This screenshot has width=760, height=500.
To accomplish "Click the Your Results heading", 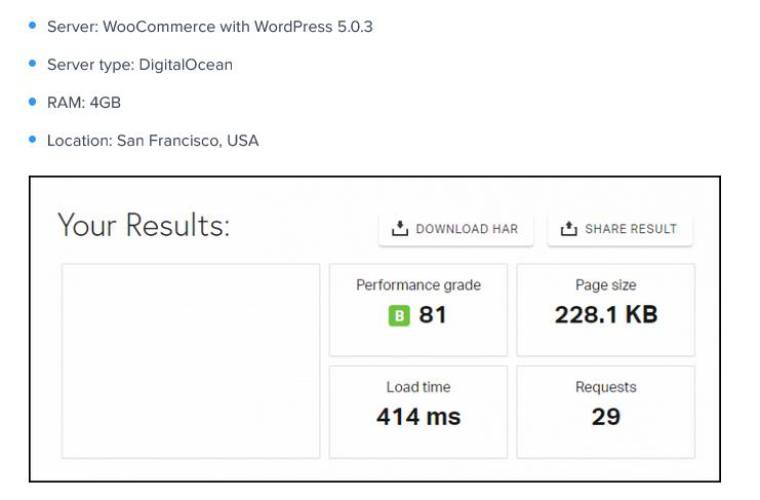I will pyautogui.click(x=143, y=225).
